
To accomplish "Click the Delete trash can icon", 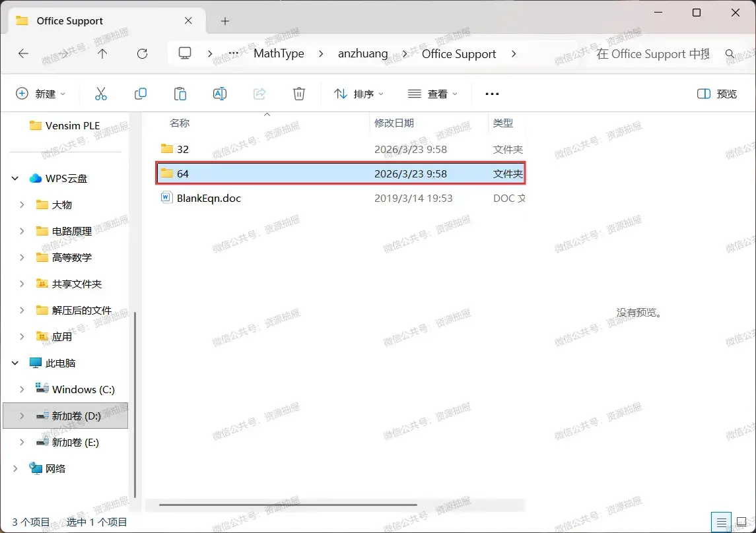I will (x=299, y=94).
